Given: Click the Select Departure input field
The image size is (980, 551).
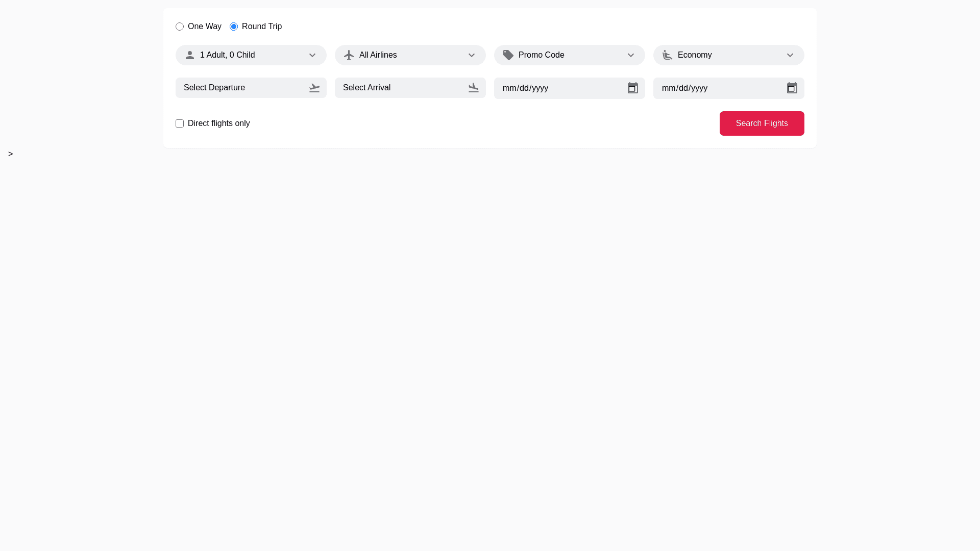Looking at the screenshot, I should click(x=240, y=88).
